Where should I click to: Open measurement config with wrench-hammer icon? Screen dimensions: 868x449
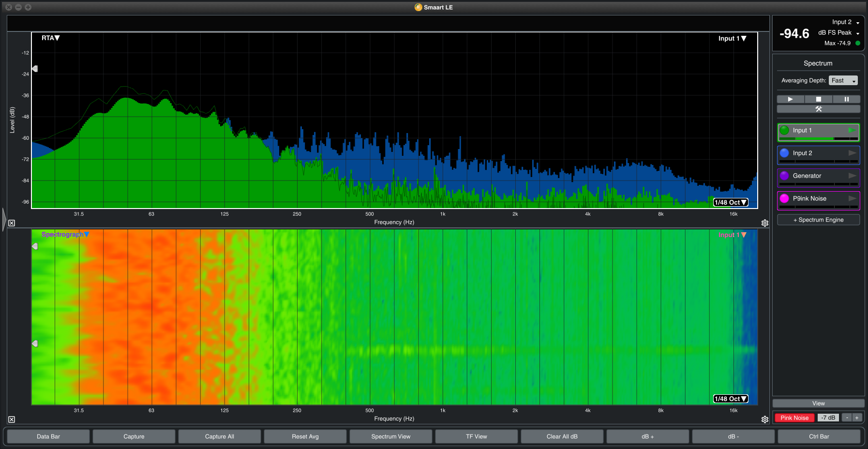(819, 109)
